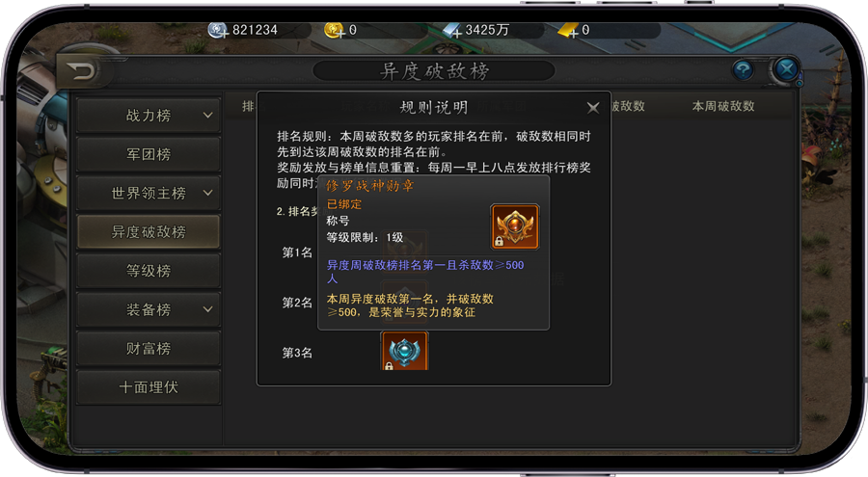This screenshot has width=868, height=477.
Task: Switch to the 等级榜 tab
Action: 149,271
